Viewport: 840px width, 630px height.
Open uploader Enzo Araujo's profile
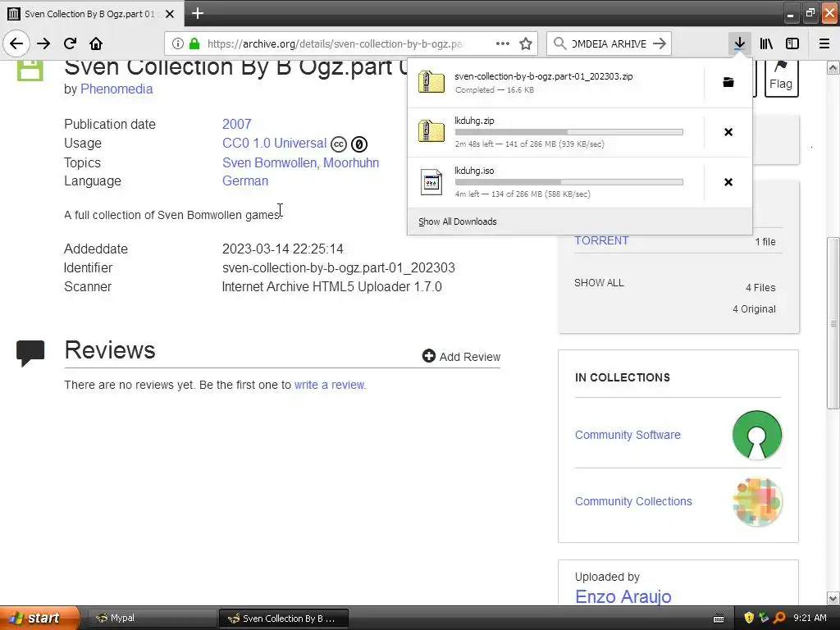point(623,596)
